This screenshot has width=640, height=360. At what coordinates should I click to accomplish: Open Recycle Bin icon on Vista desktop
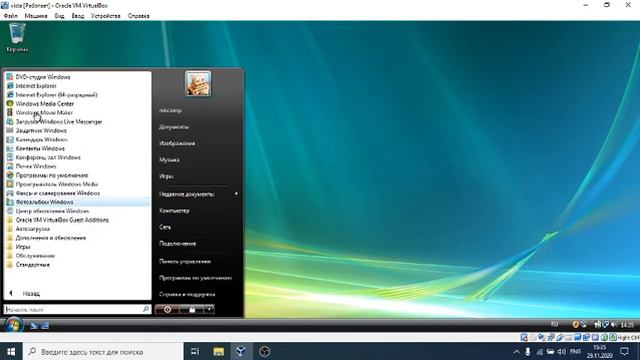click(x=17, y=38)
